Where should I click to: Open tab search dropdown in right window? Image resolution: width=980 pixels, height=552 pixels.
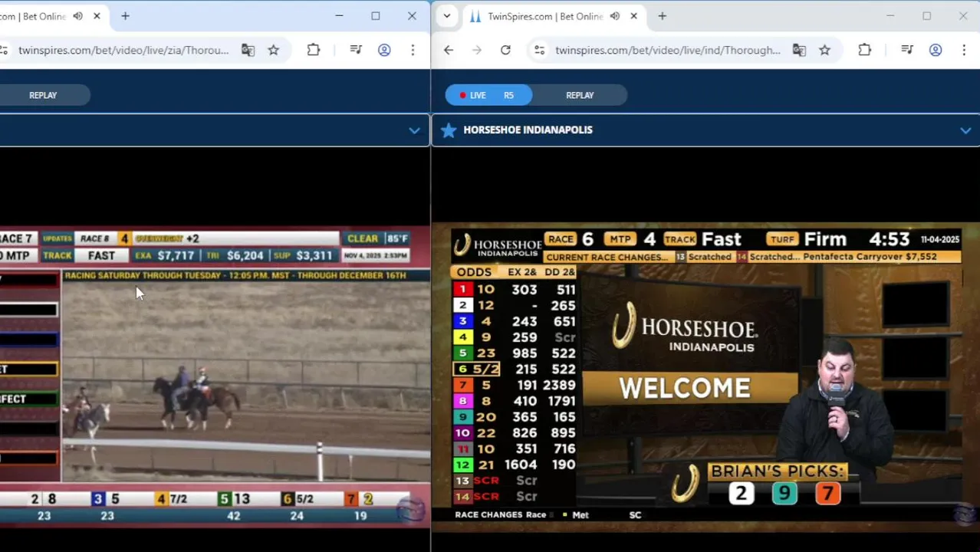click(x=447, y=16)
